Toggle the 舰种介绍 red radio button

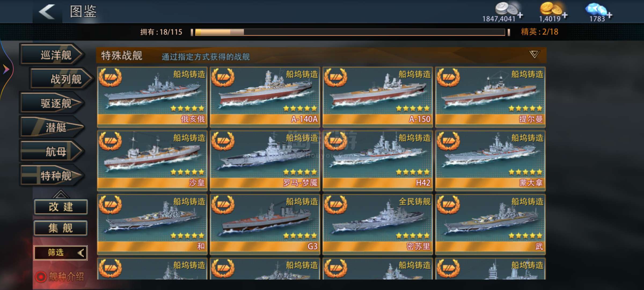(x=41, y=277)
